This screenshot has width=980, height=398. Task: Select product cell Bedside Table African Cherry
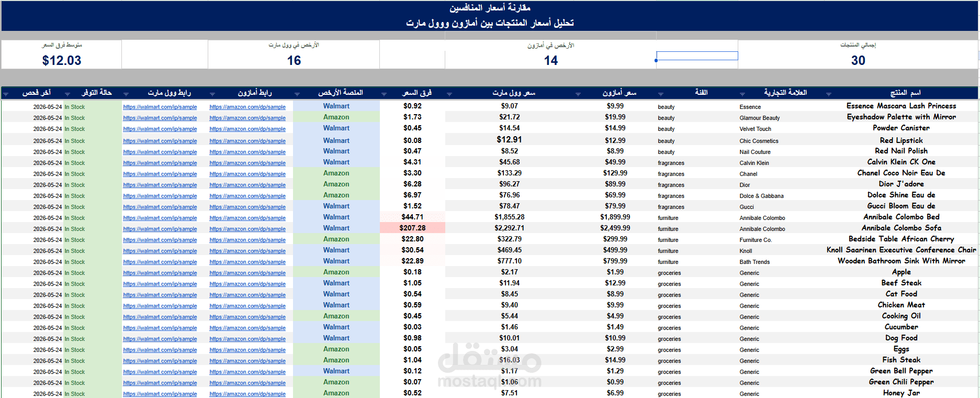901,239
